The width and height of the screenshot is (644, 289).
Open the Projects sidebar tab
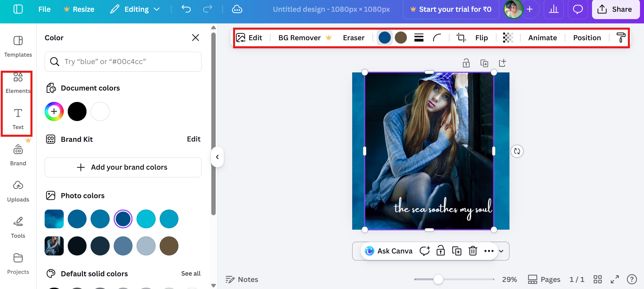point(18,264)
